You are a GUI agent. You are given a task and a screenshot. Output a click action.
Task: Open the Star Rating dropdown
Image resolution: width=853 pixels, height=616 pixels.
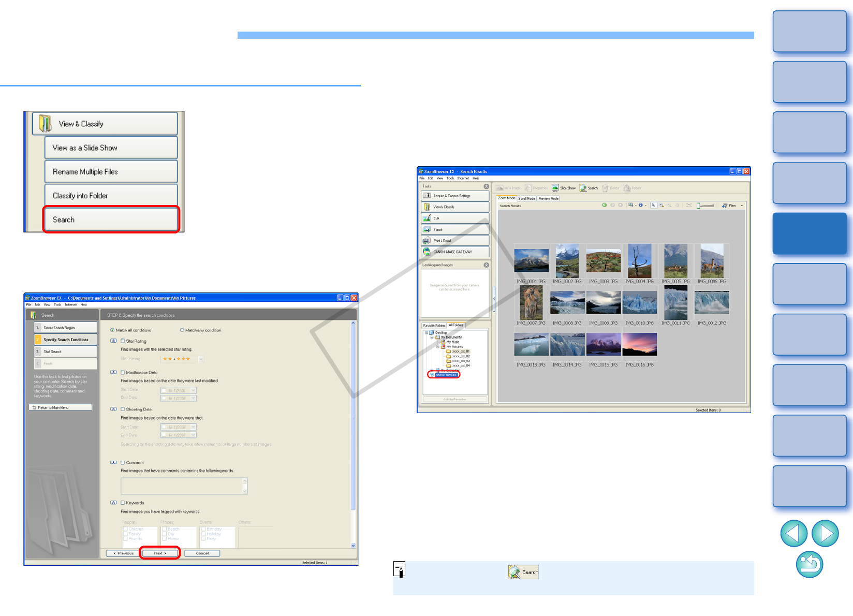coord(201,359)
